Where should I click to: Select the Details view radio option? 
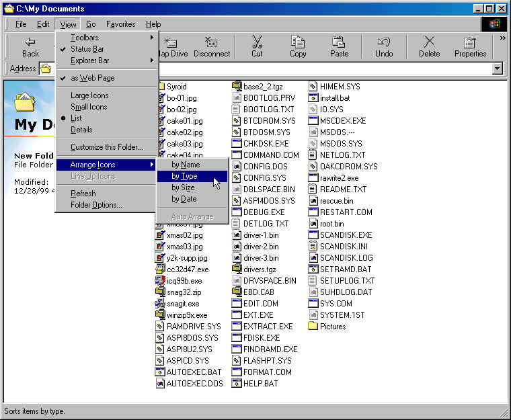[x=81, y=130]
